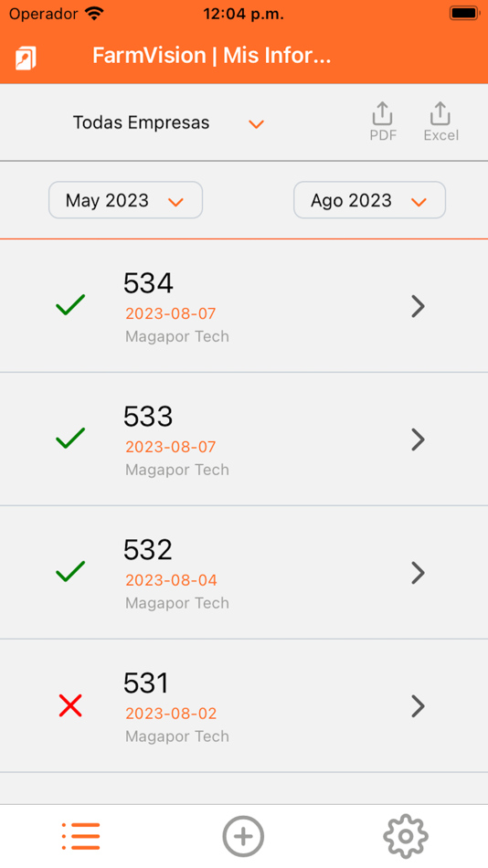Open settings gear in bottom bar

point(406,836)
